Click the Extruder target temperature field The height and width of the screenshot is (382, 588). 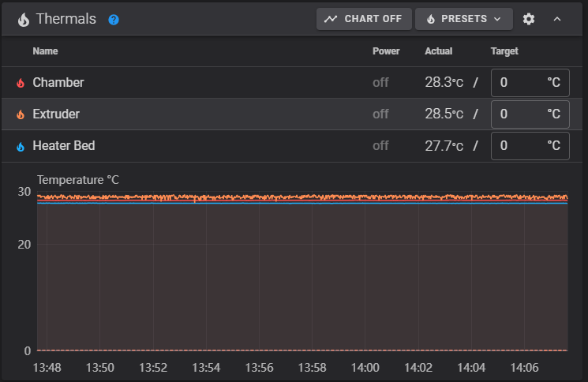tap(521, 114)
